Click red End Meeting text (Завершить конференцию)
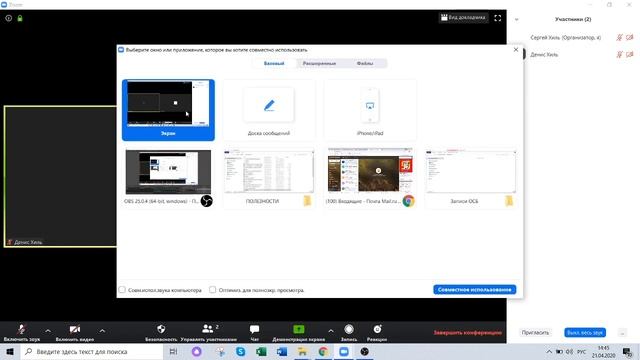Screen dimensions: 640x360 (x=467, y=333)
